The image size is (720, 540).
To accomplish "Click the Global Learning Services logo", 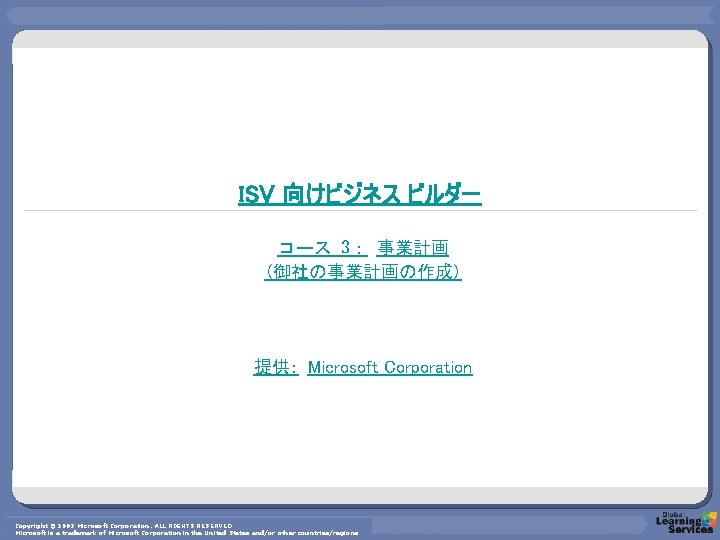I will pos(686,523).
